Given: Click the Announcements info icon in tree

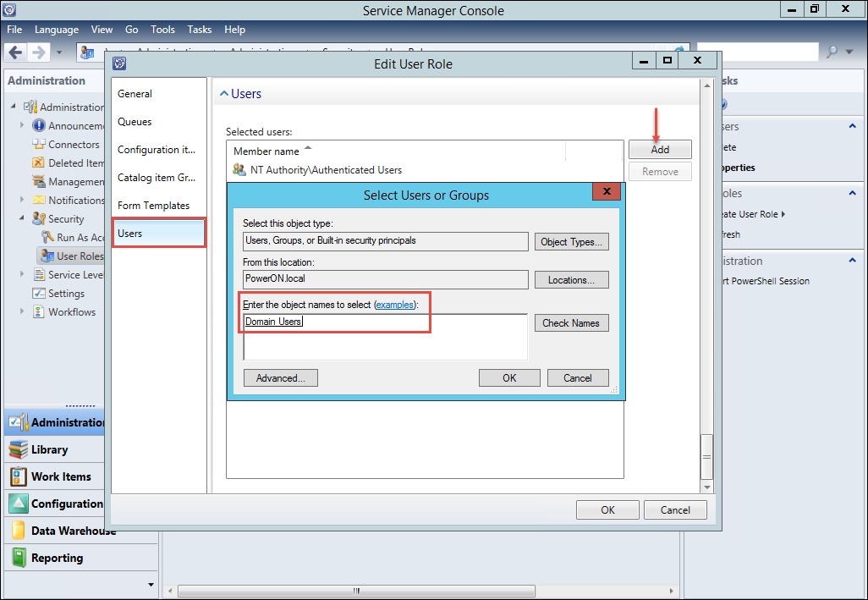Looking at the screenshot, I should (x=39, y=125).
